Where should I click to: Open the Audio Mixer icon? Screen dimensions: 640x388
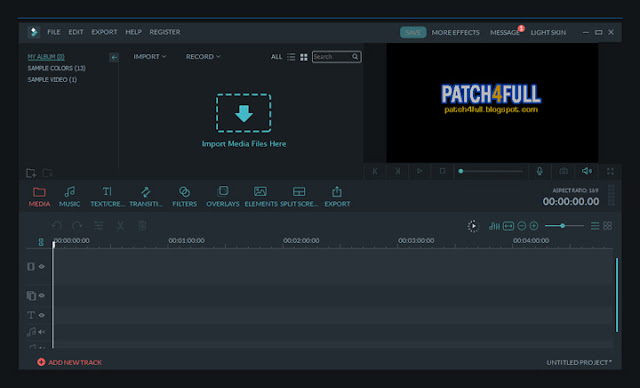(x=494, y=226)
